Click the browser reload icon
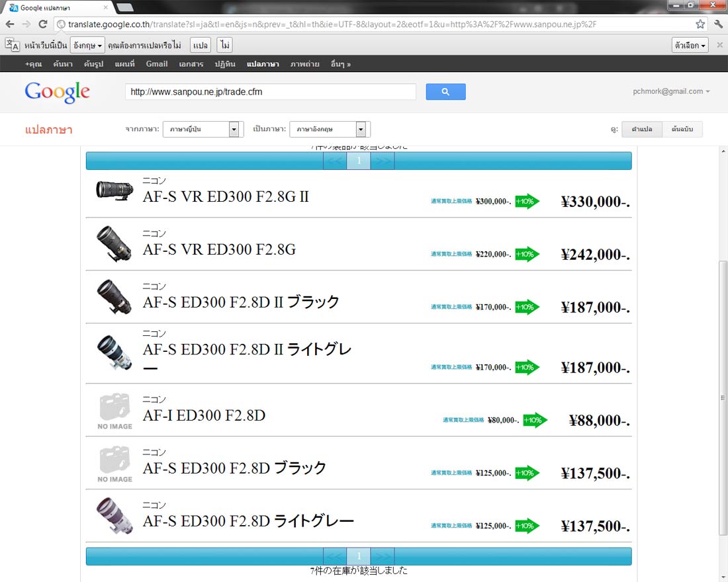Image resolution: width=728 pixels, height=582 pixels. [x=43, y=24]
